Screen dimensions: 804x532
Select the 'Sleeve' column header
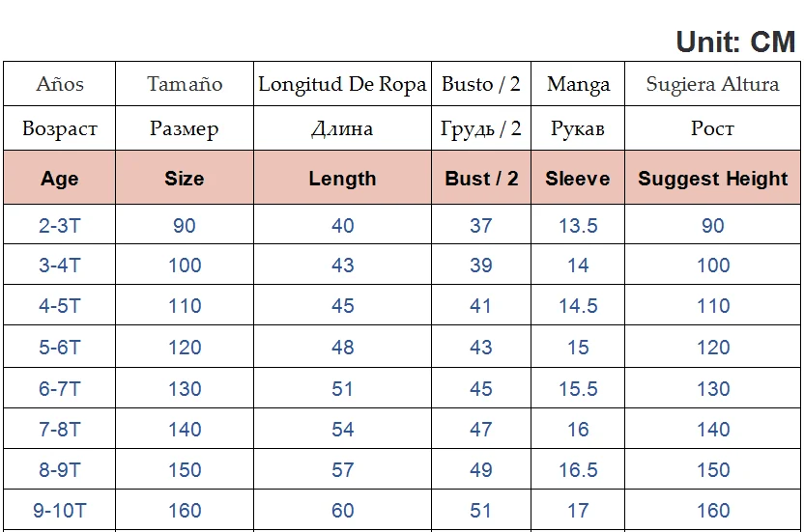click(x=578, y=179)
